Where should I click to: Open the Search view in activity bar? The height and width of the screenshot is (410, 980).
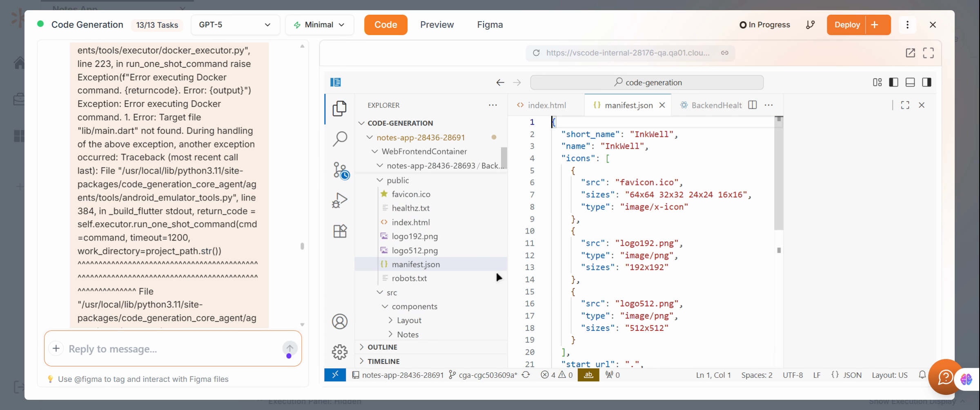pos(340,139)
